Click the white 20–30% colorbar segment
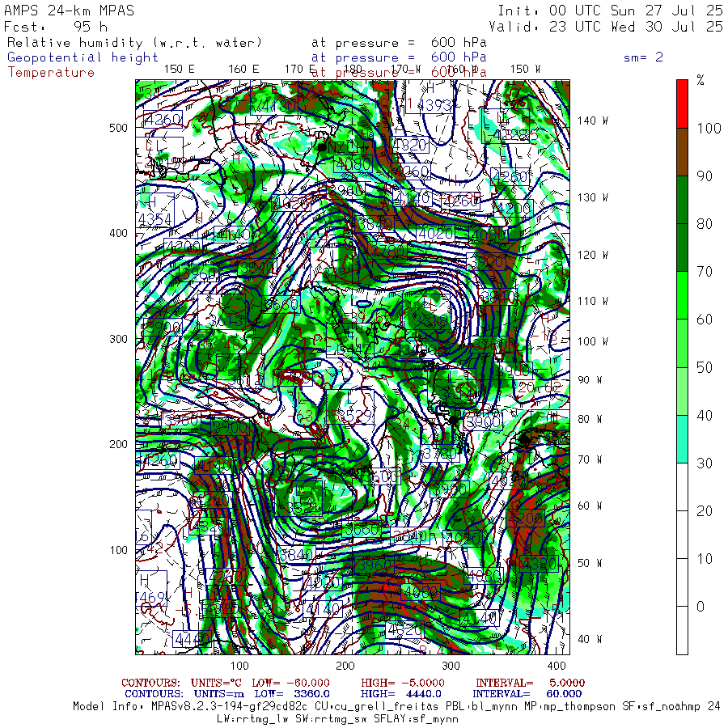The width and height of the screenshot is (728, 728). (x=682, y=487)
